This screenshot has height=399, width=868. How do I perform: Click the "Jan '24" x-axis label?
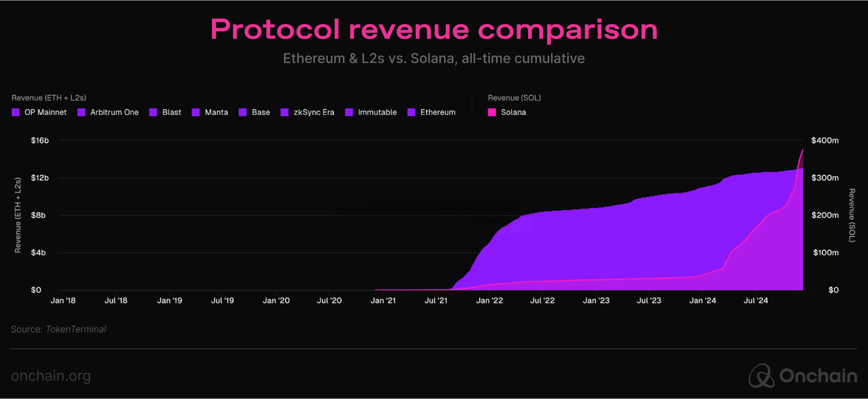tap(703, 300)
